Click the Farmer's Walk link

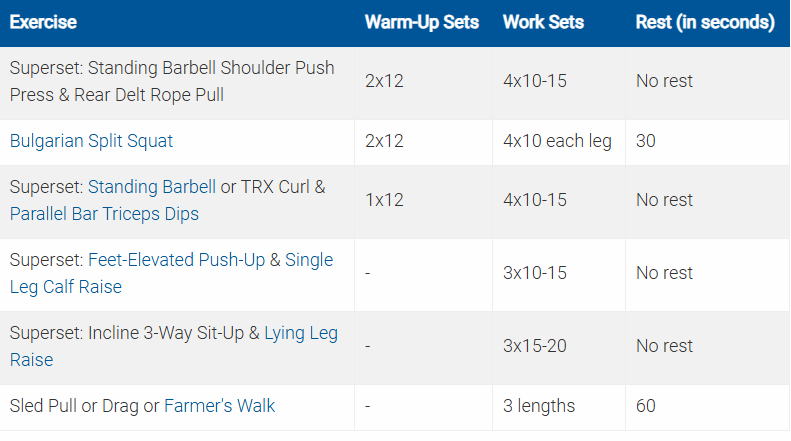pyautogui.click(x=219, y=405)
